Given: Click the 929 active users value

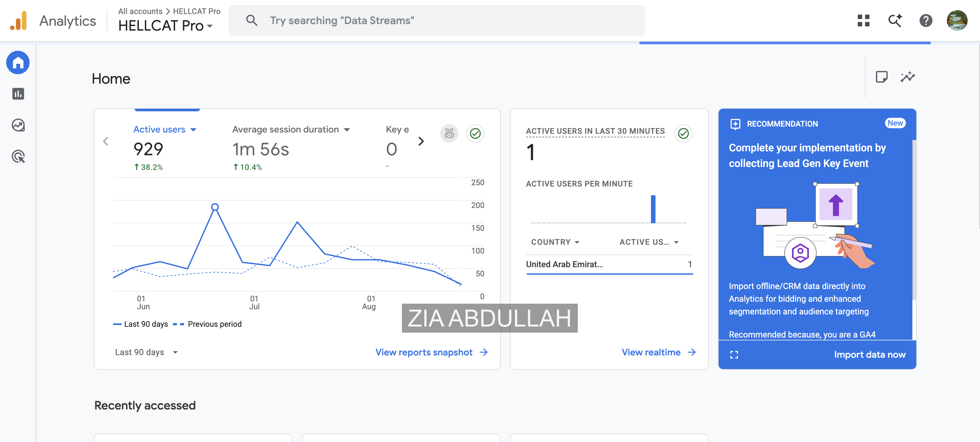Looking at the screenshot, I should pos(148,149).
